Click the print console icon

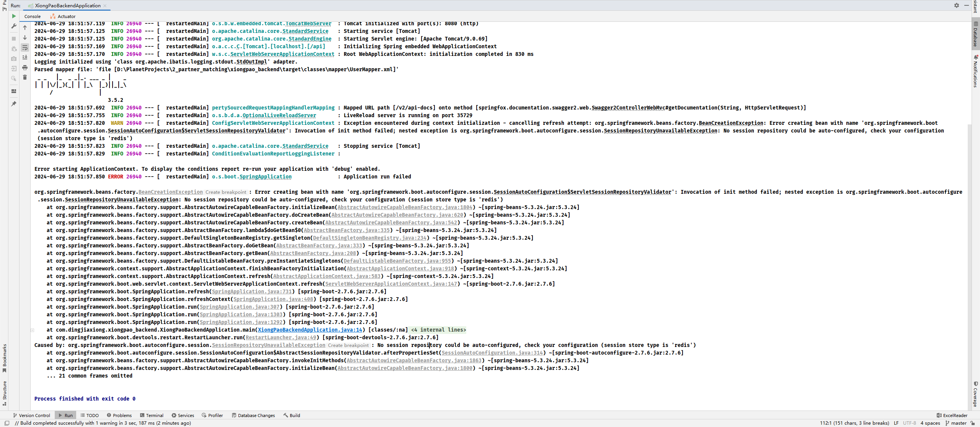tap(25, 67)
